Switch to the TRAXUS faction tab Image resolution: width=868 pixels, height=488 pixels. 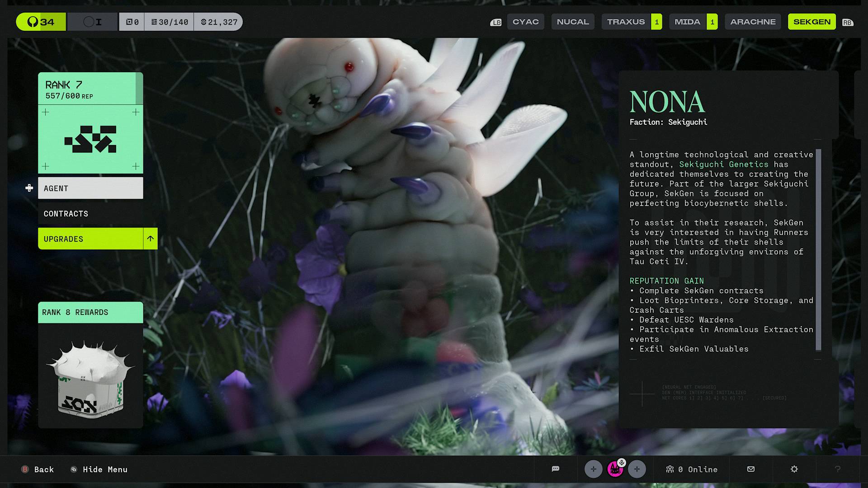626,22
